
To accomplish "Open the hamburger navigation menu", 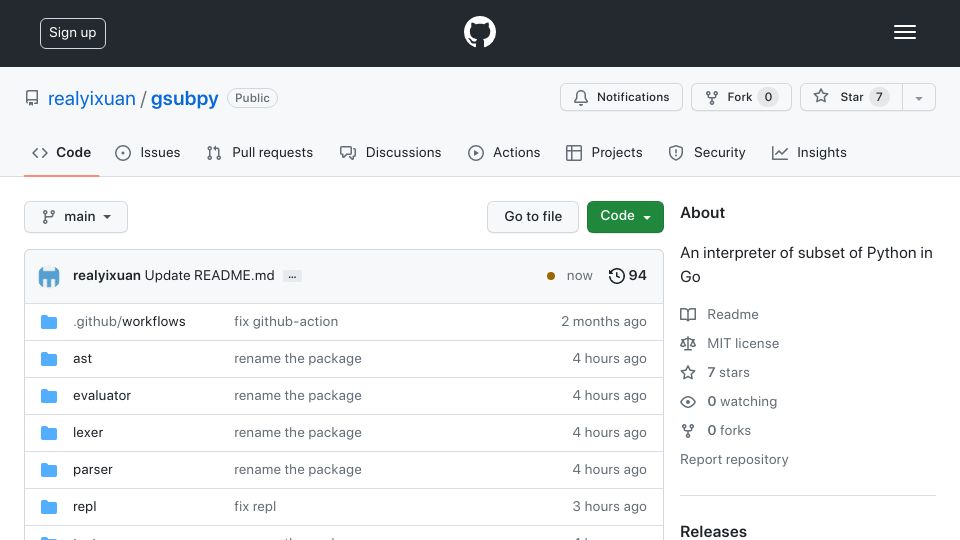I will pyautogui.click(x=904, y=32).
